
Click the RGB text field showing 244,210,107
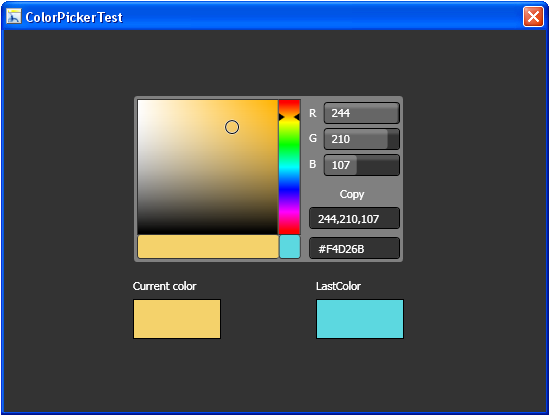click(354, 219)
